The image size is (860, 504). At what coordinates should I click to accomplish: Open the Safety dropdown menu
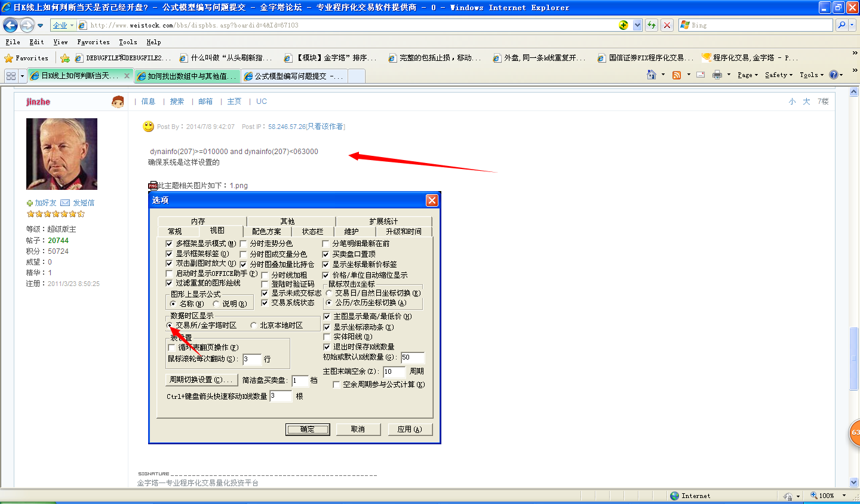click(778, 75)
